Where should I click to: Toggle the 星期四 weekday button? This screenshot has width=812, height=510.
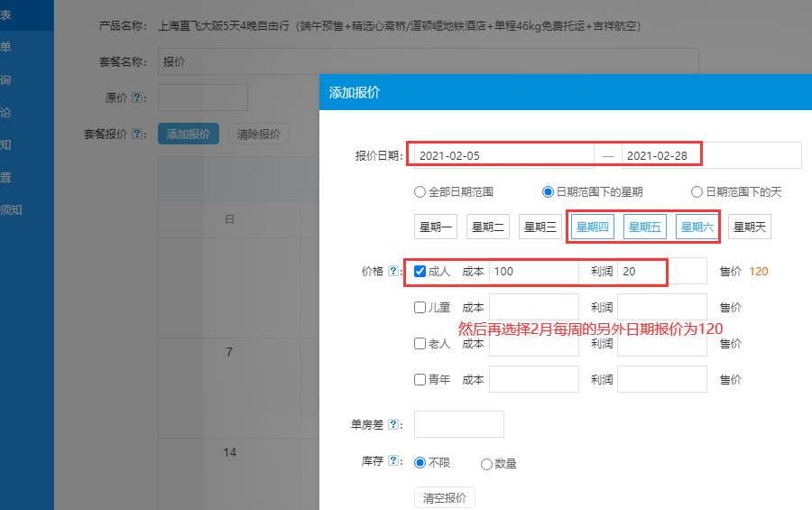click(x=593, y=227)
